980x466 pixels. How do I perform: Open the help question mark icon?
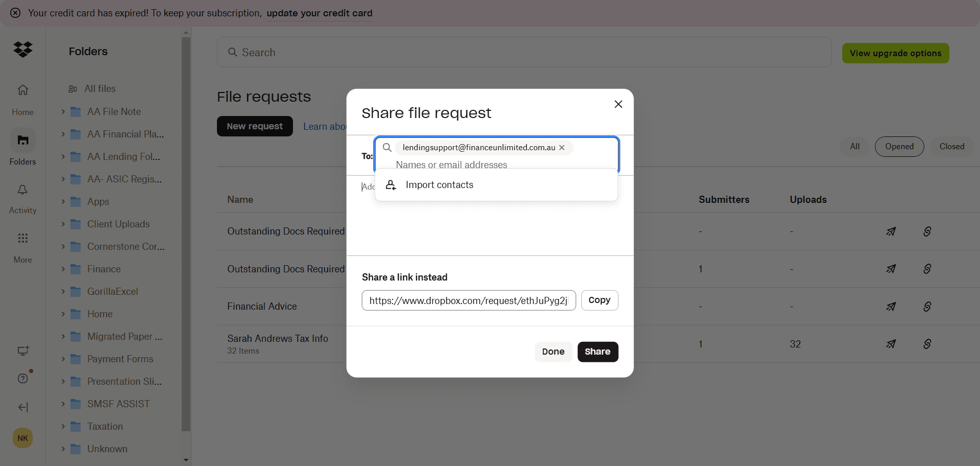(x=23, y=379)
